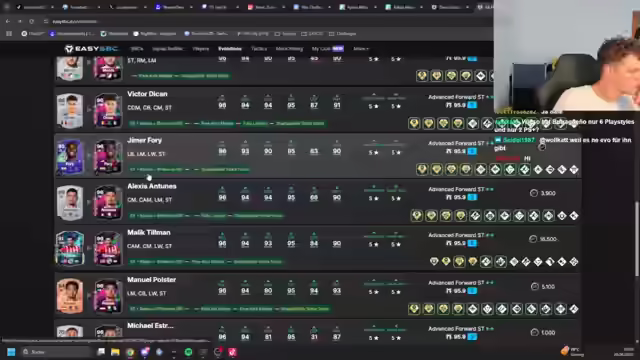The width and height of the screenshot is (640, 360).
Task: Click Advanced Forward ST role for Malik Tillman
Action: point(456,235)
